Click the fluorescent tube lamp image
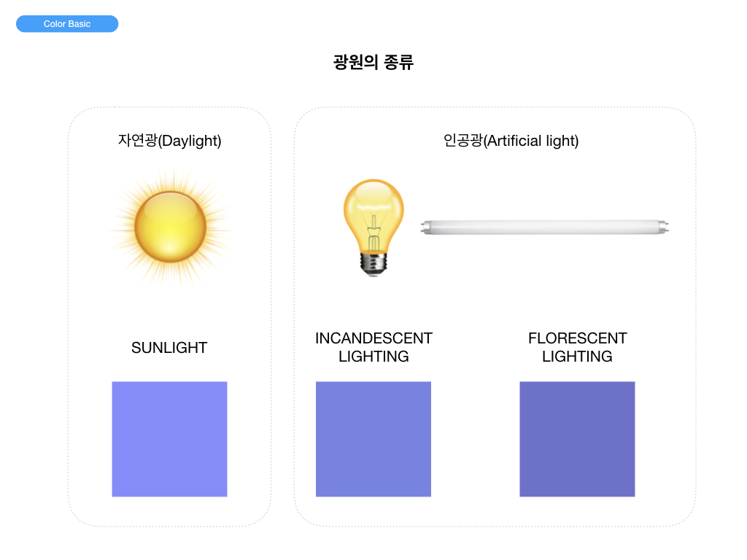Screen dimensions: 747x560 click(545, 227)
